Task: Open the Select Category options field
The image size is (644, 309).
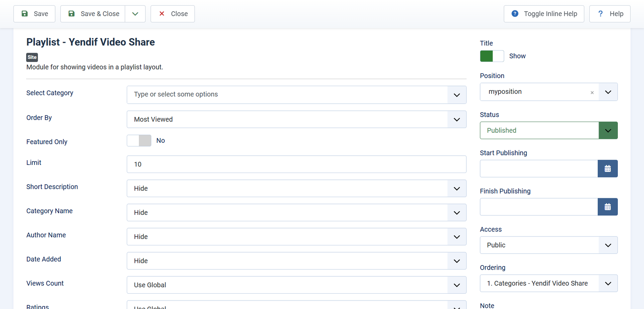Action: click(x=297, y=95)
